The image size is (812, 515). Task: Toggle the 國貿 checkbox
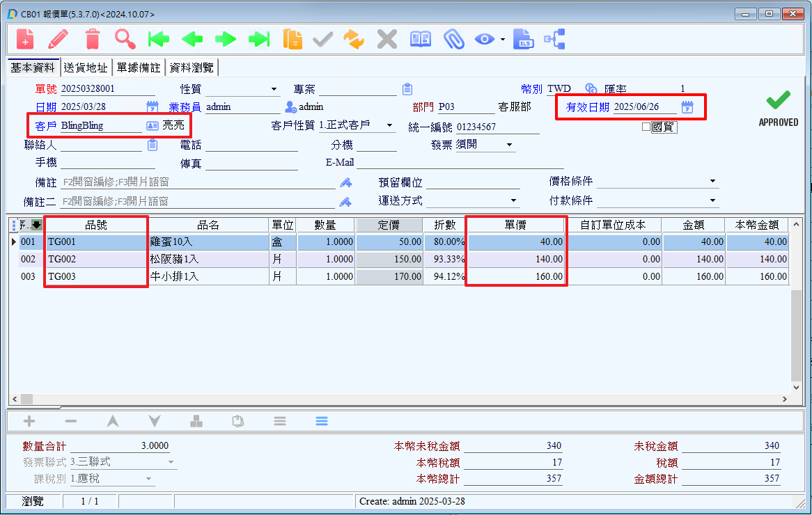tap(646, 127)
